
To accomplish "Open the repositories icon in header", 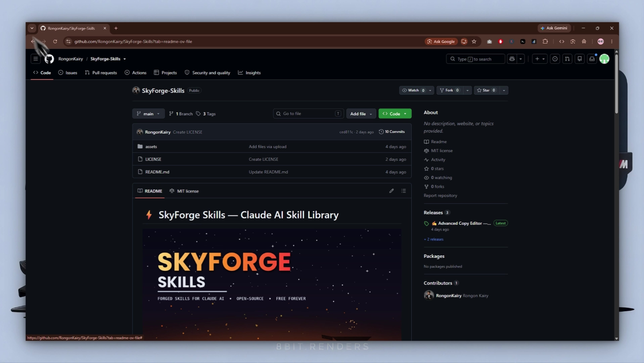I will pyautogui.click(x=580, y=59).
